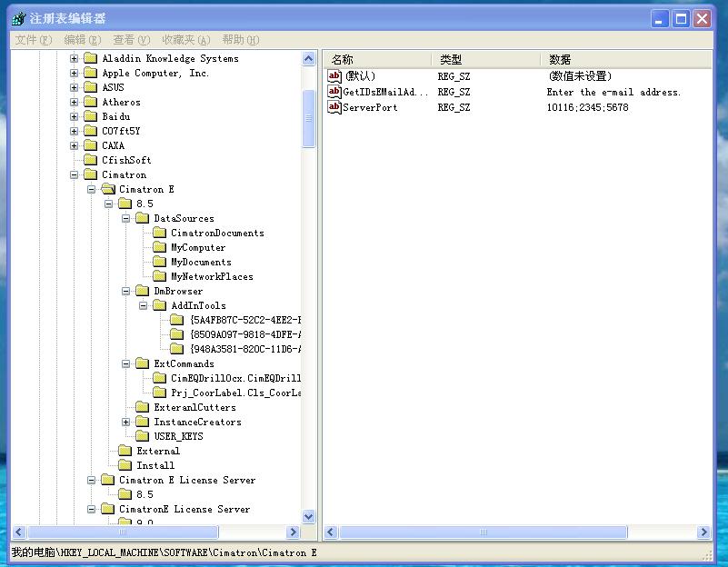Click the Prj_CoorLabel folder icon
Viewport: 728px width, 567px height.
160,393
